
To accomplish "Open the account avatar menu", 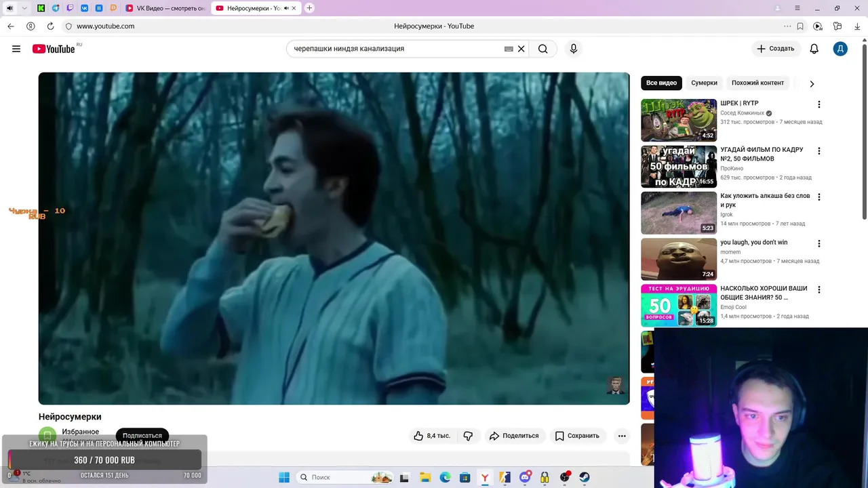I will [840, 49].
